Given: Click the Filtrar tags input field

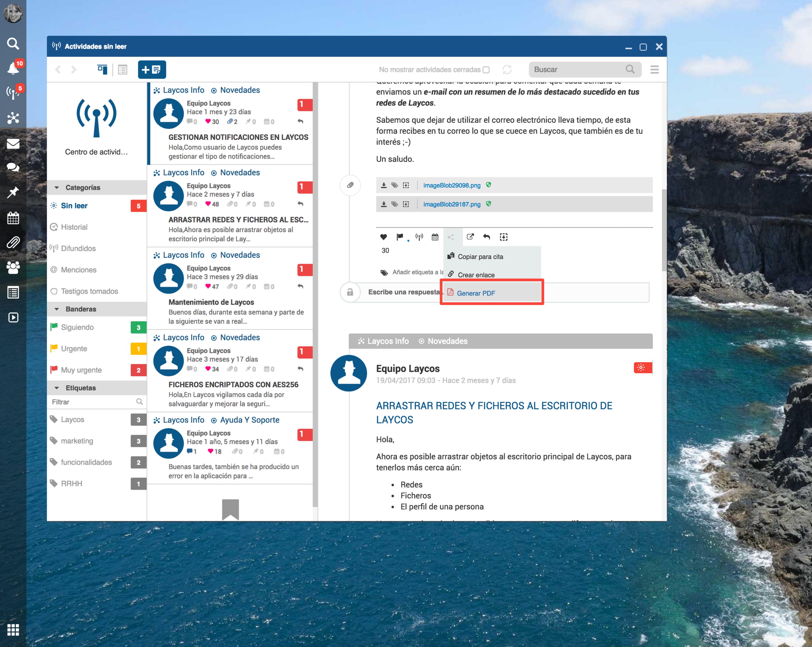Looking at the screenshot, I should [x=97, y=402].
